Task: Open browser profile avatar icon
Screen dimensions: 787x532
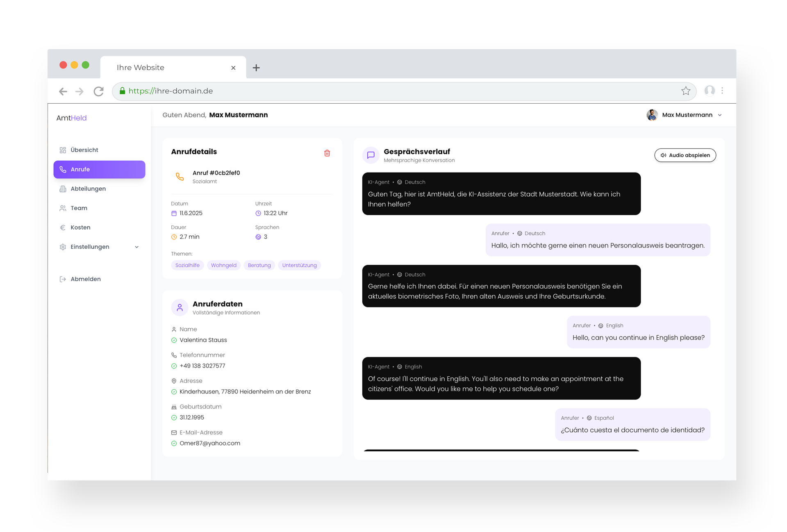Action: point(709,91)
